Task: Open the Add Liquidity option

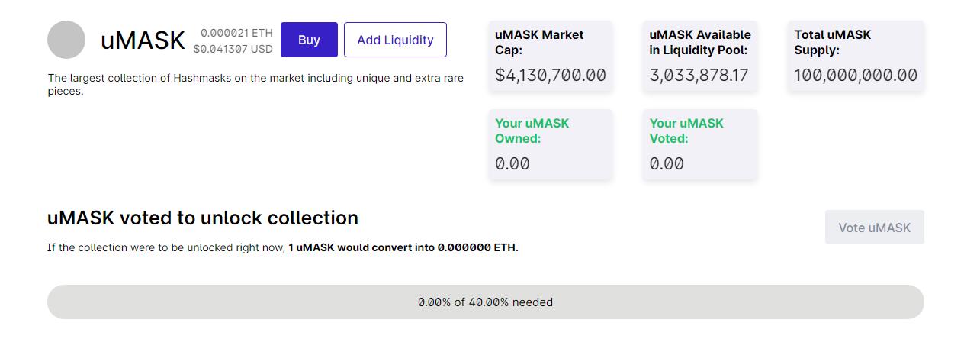Action: coord(395,40)
